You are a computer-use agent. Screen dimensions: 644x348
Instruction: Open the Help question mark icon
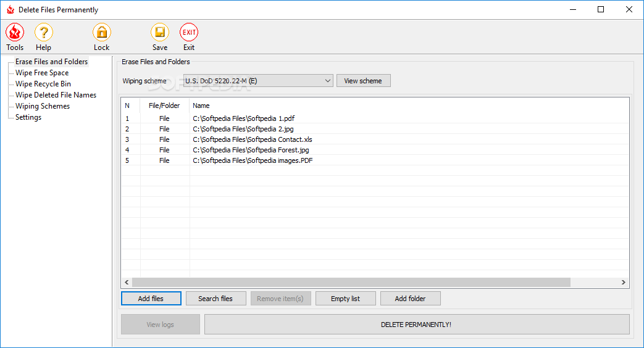tap(44, 33)
